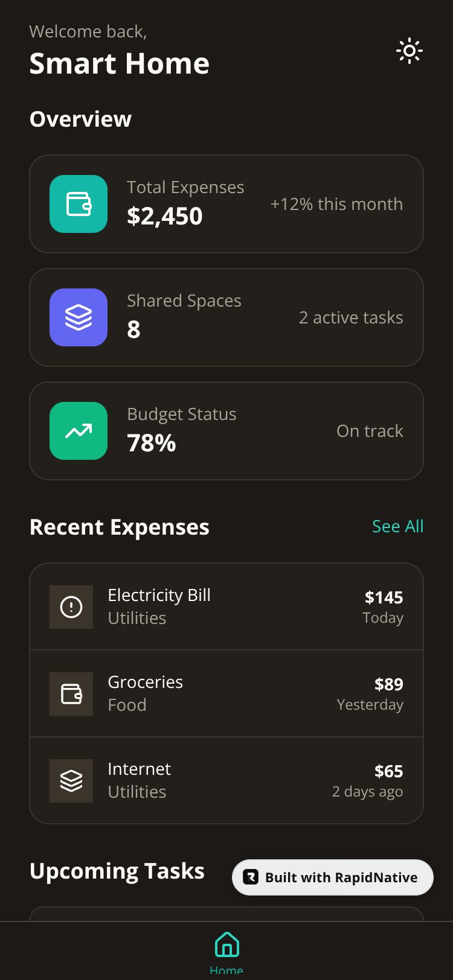Click the wallet icon beside Groceries
Image resolution: width=453 pixels, height=980 pixels.
tap(71, 694)
